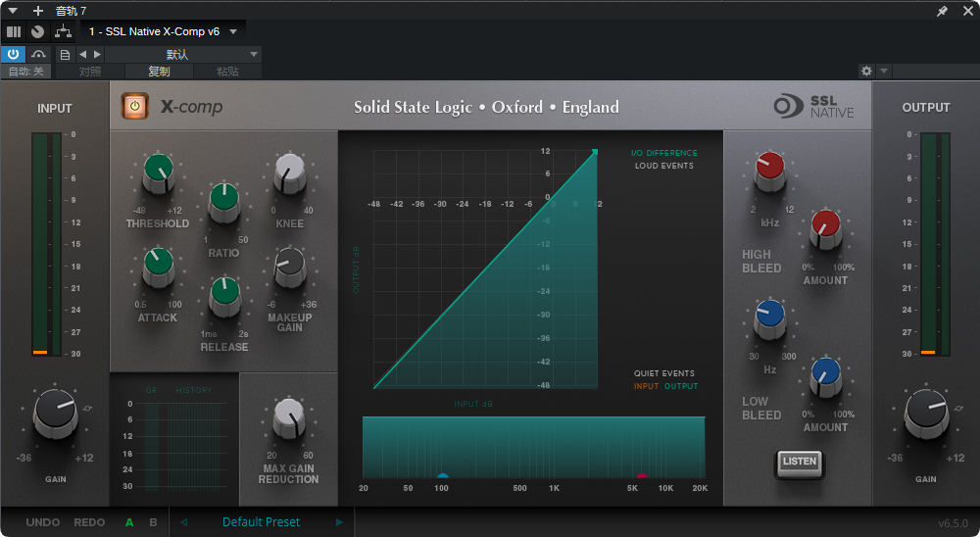Image resolution: width=980 pixels, height=537 pixels.
Task: Click the round dial icon in the top toolbar
Action: pos(37,31)
